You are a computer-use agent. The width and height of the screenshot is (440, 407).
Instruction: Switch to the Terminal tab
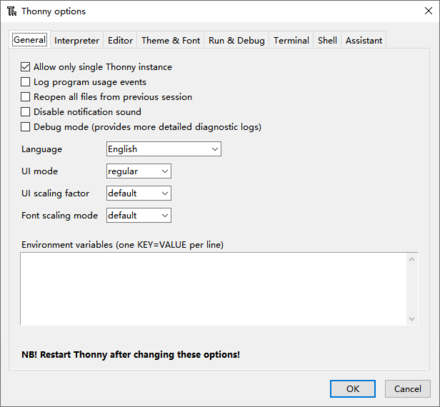(291, 41)
